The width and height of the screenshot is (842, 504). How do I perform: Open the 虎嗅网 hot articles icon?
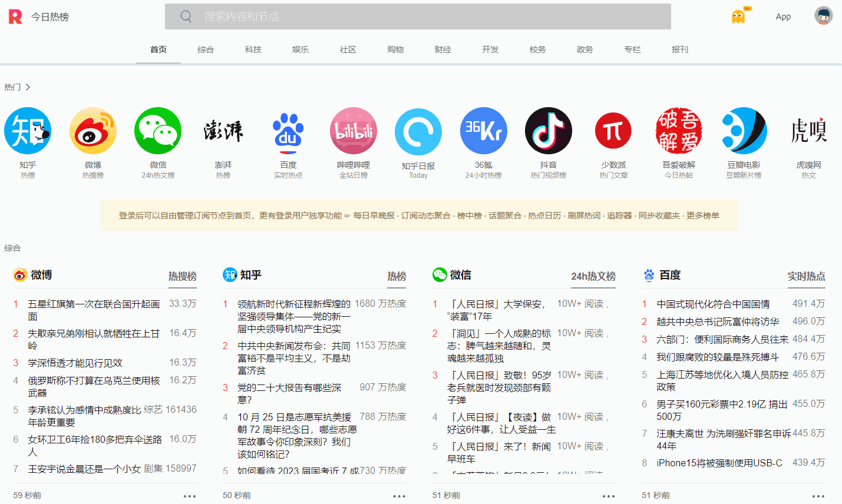[809, 131]
